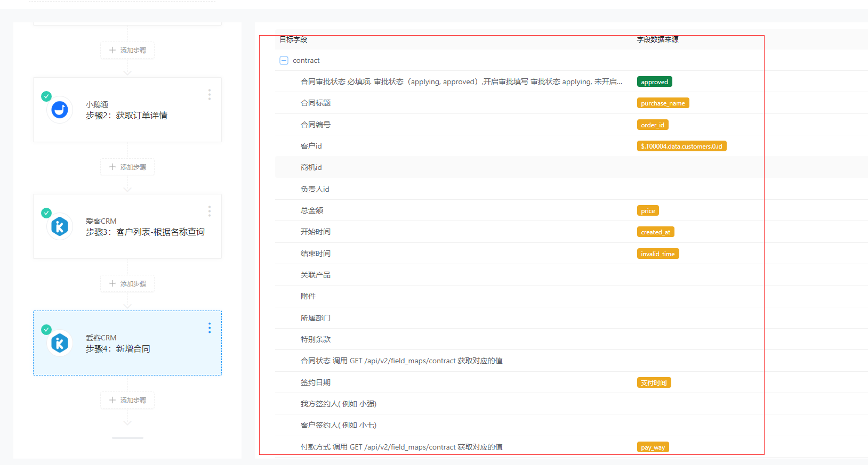Screen dimensions: 868x465
Task: Click the 结束时间 field label
Action: 316,254
